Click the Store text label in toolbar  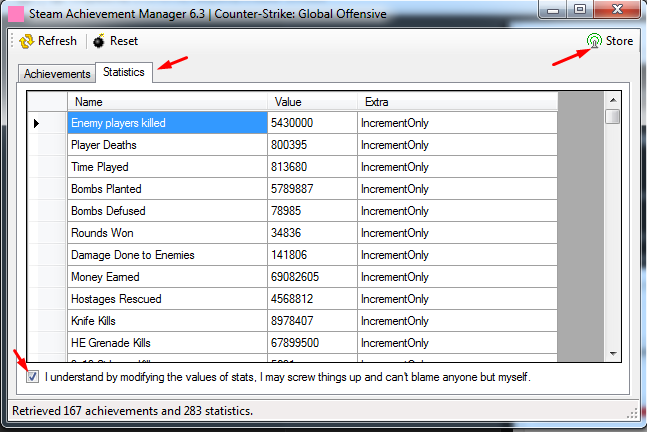(x=619, y=41)
